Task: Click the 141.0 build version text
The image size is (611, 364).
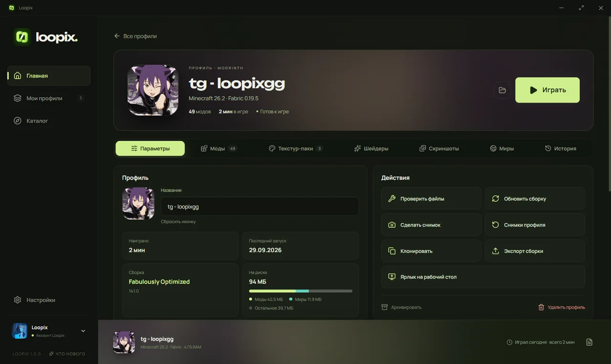Action: [134, 291]
